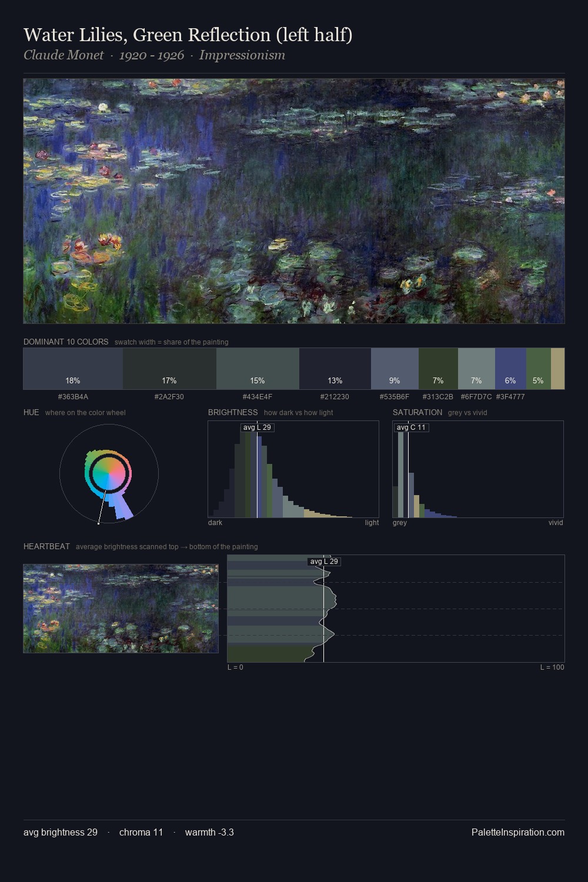Click the saturation histogram chart
588x882 pixels.
pyautogui.click(x=478, y=469)
